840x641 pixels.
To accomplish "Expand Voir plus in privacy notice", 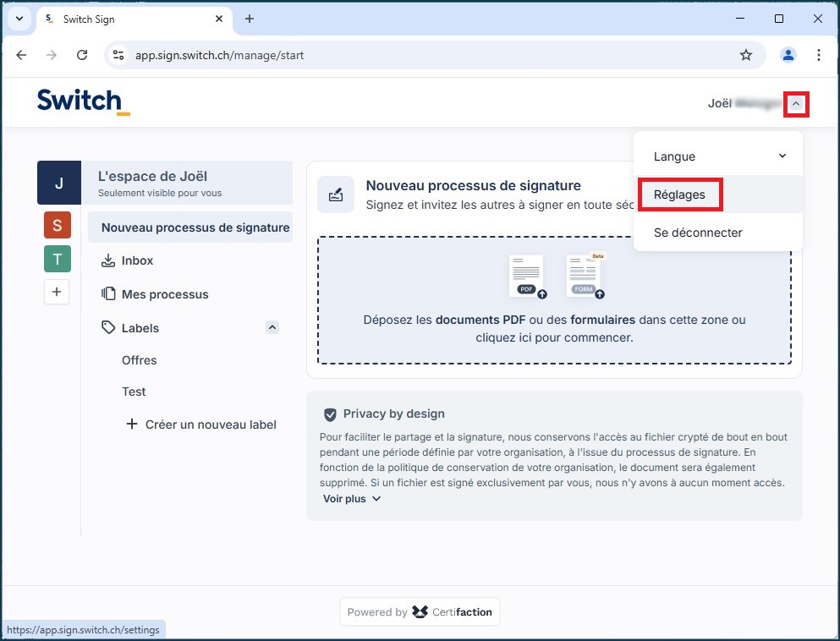I will click(x=352, y=499).
